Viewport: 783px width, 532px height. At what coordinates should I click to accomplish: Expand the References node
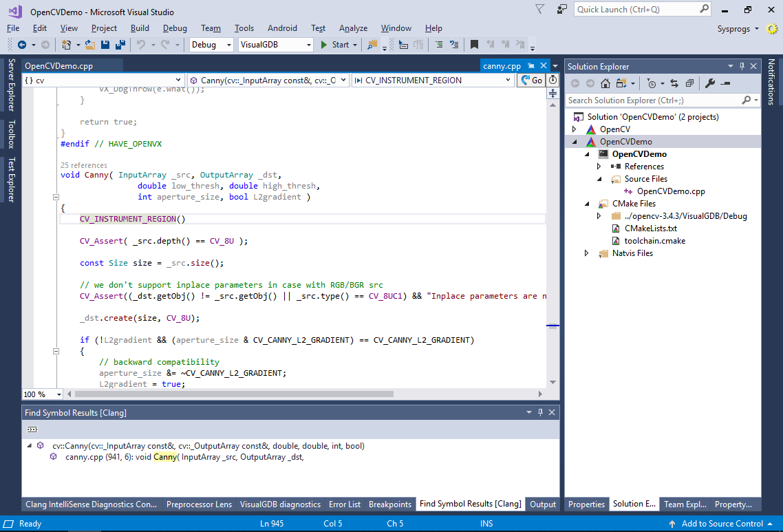(599, 167)
